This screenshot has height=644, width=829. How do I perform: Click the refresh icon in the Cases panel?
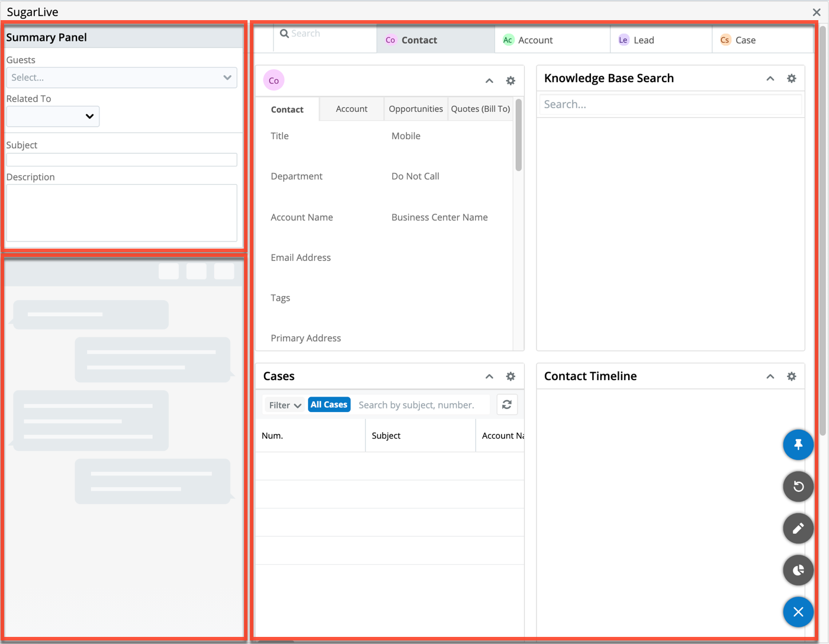507,404
